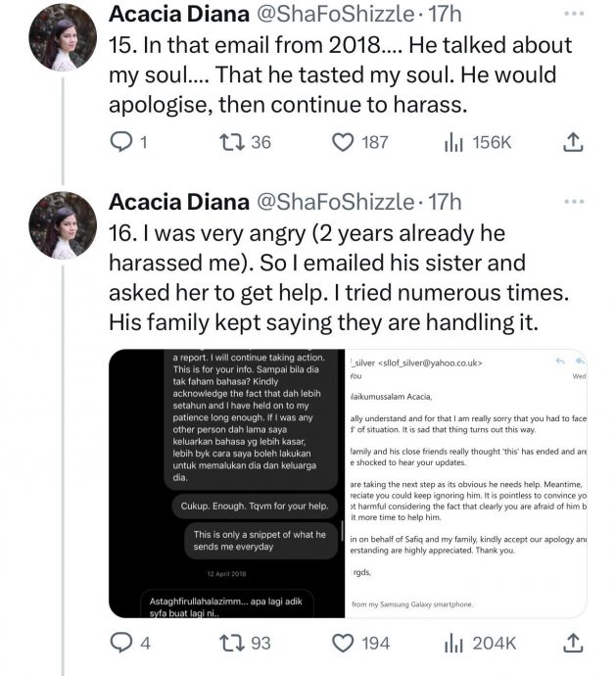
Task: Open Acacia Diana's avatar on tweet 15
Action: click(x=63, y=37)
